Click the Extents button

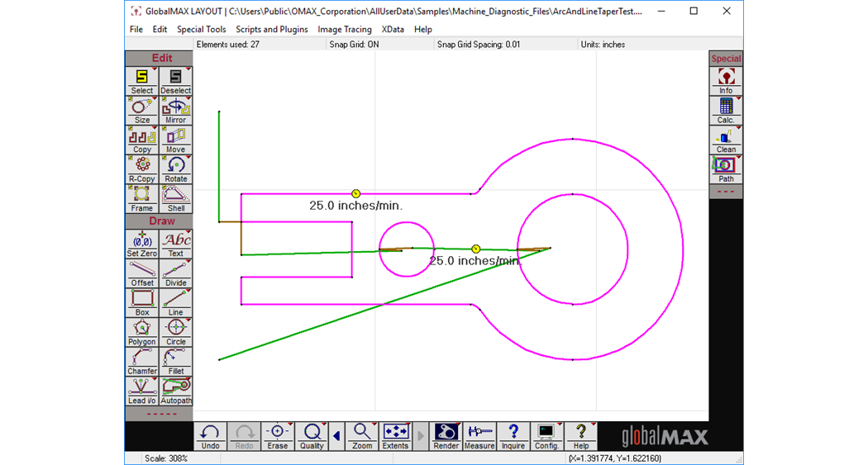(395, 435)
